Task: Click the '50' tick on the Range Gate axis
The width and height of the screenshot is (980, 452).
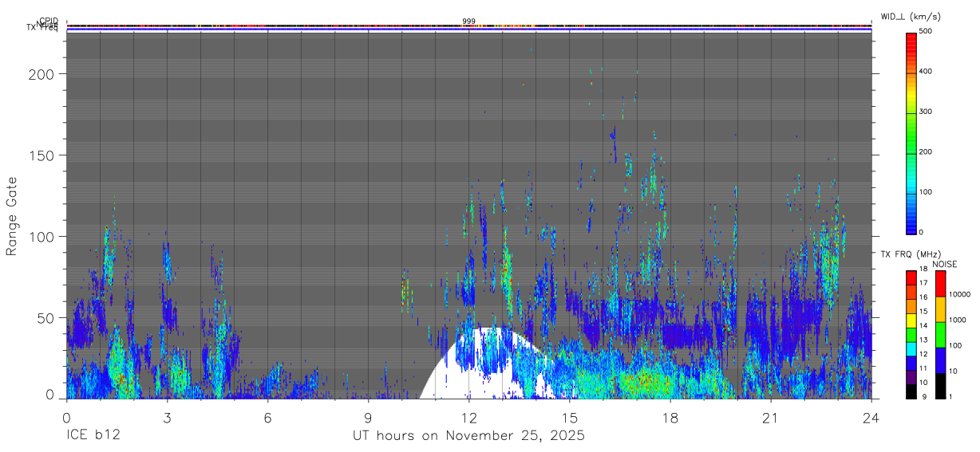Action: click(45, 317)
